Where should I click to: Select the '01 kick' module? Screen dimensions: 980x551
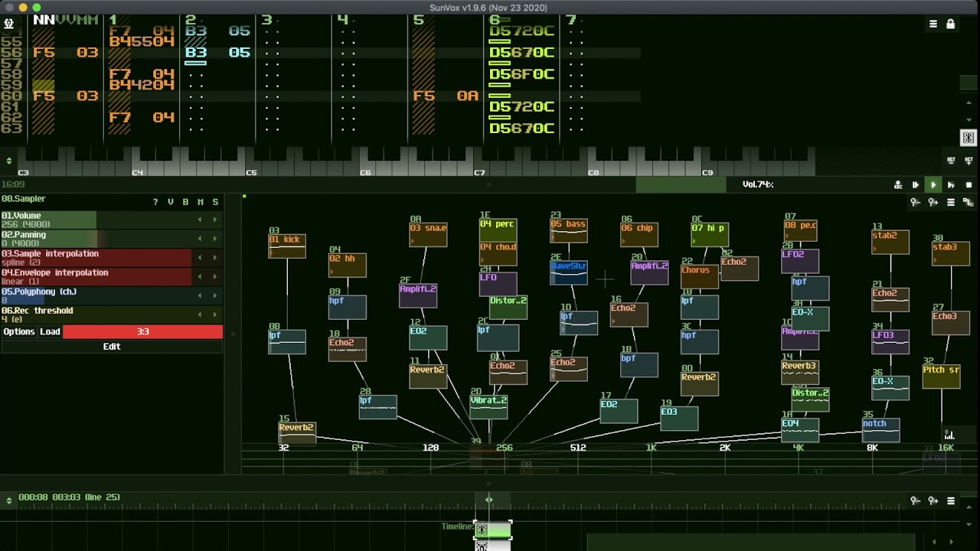tap(287, 246)
